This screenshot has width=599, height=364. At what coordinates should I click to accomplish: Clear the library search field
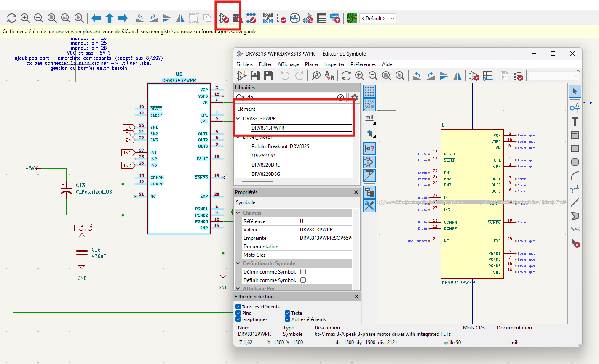[341, 97]
